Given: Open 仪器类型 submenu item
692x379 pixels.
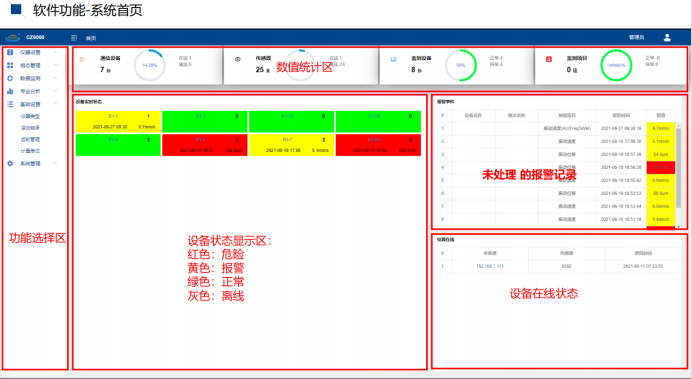Looking at the screenshot, I should (30, 116).
